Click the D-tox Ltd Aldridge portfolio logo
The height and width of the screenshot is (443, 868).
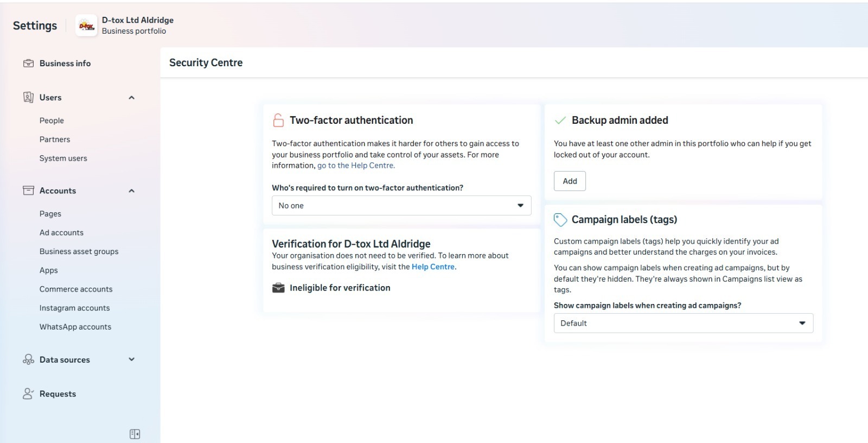pos(86,26)
